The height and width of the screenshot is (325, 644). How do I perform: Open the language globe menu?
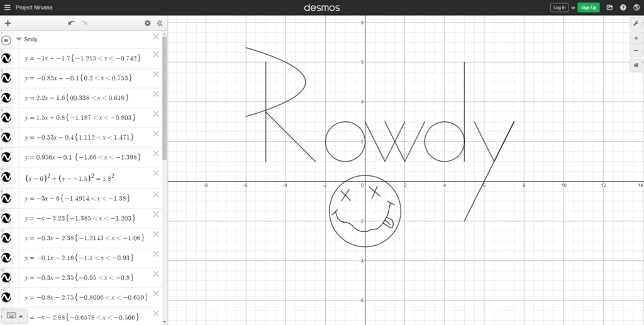[x=636, y=8]
